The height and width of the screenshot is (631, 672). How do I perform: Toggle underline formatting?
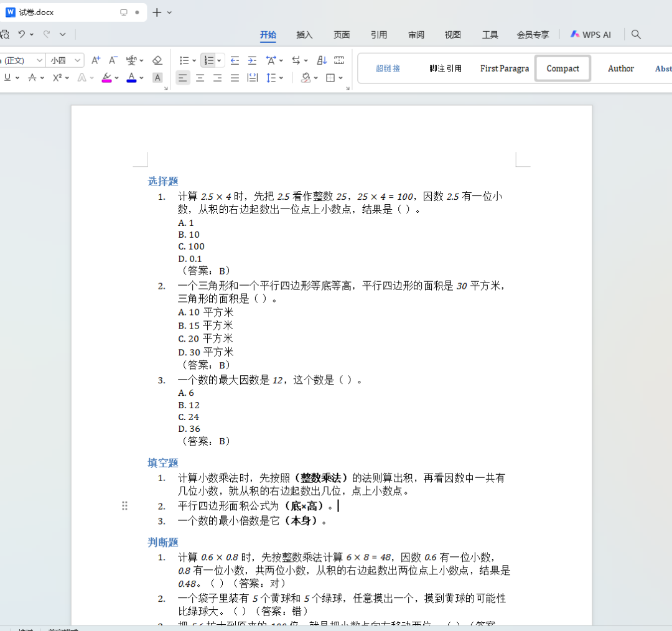click(7, 78)
